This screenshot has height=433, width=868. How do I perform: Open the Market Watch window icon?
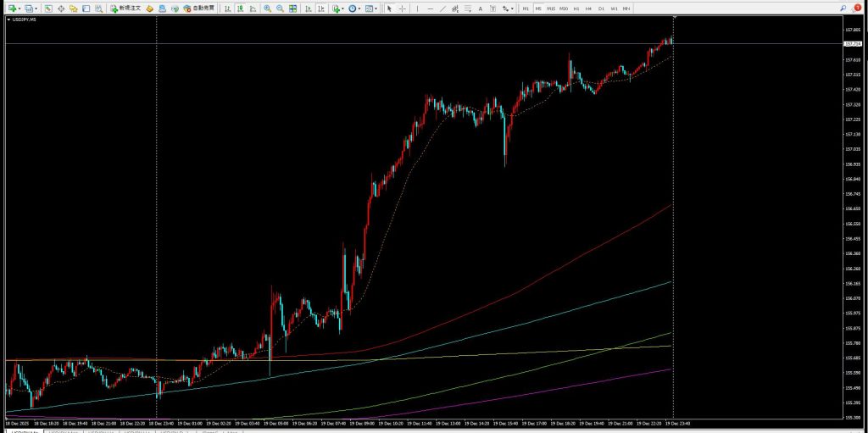tap(48, 8)
